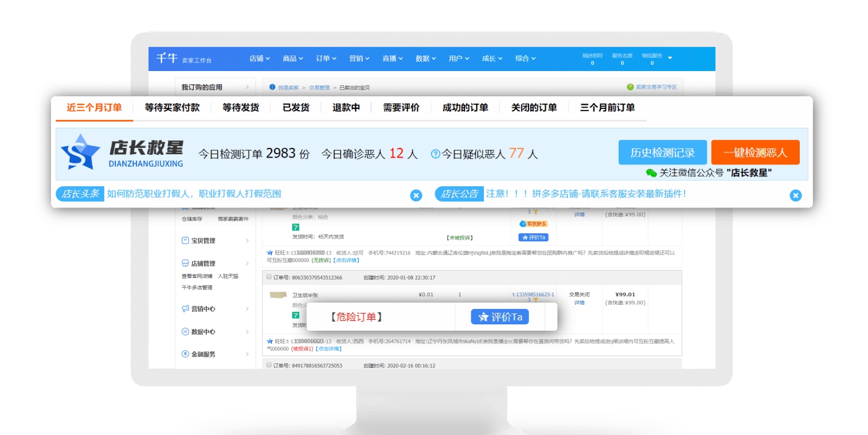Open the 店铺 dropdown menu
868x435 pixels.
pyautogui.click(x=259, y=58)
